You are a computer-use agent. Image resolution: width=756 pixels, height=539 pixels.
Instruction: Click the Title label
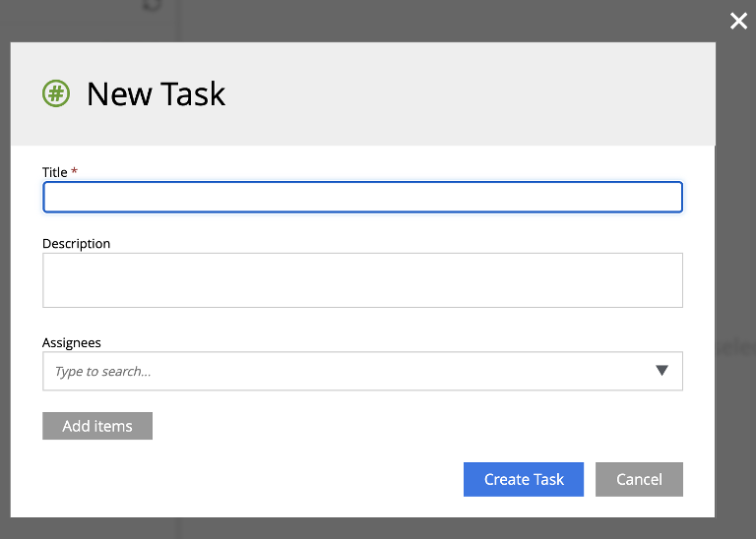pos(55,172)
